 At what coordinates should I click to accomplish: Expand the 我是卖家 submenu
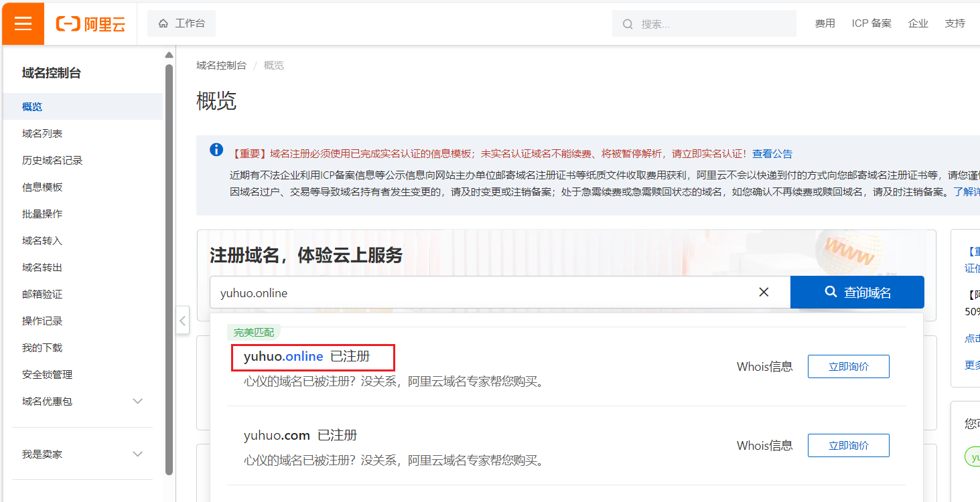click(138, 454)
